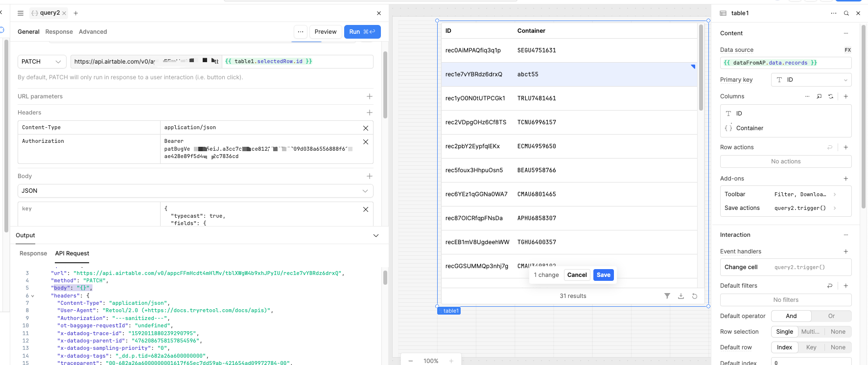Open the Primary key dropdown

(811, 80)
